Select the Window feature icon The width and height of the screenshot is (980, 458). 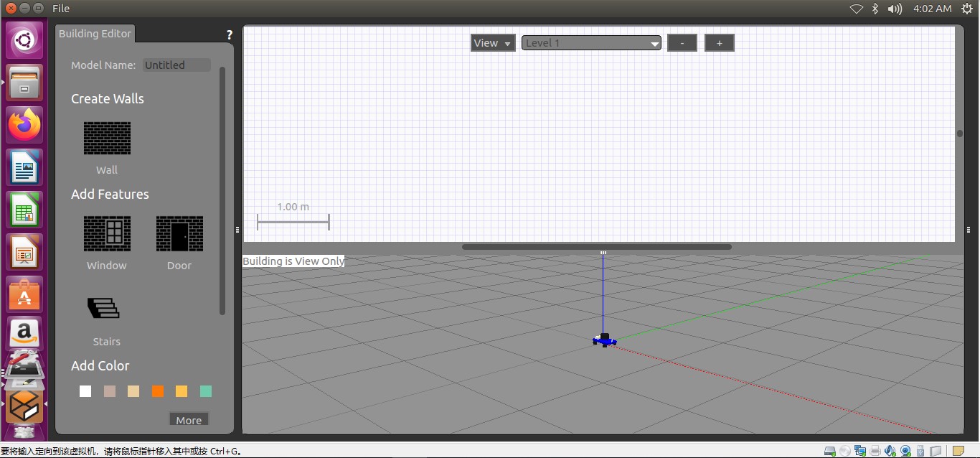point(107,234)
